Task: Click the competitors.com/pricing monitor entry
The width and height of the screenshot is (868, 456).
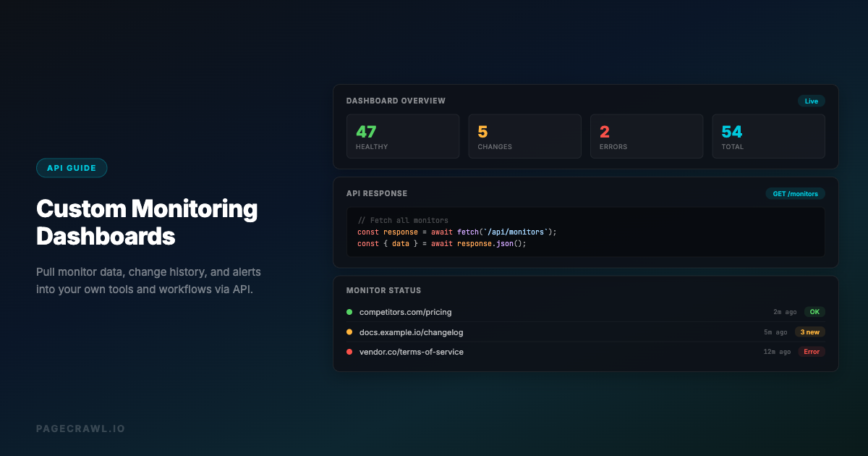Action: (407, 312)
